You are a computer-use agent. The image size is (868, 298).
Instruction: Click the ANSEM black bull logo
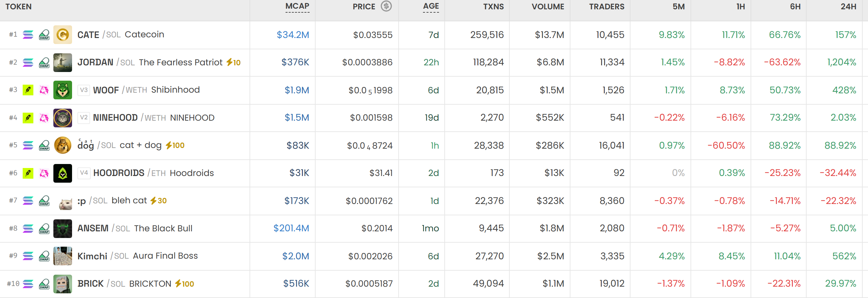point(63,228)
